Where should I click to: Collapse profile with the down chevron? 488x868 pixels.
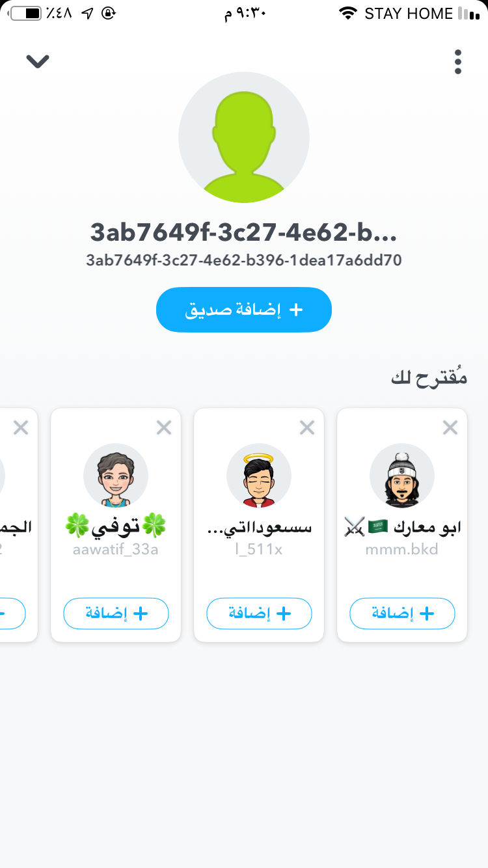click(x=38, y=61)
